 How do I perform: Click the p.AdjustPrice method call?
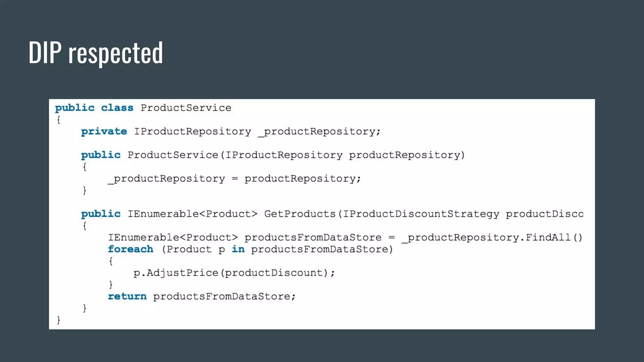click(176, 273)
